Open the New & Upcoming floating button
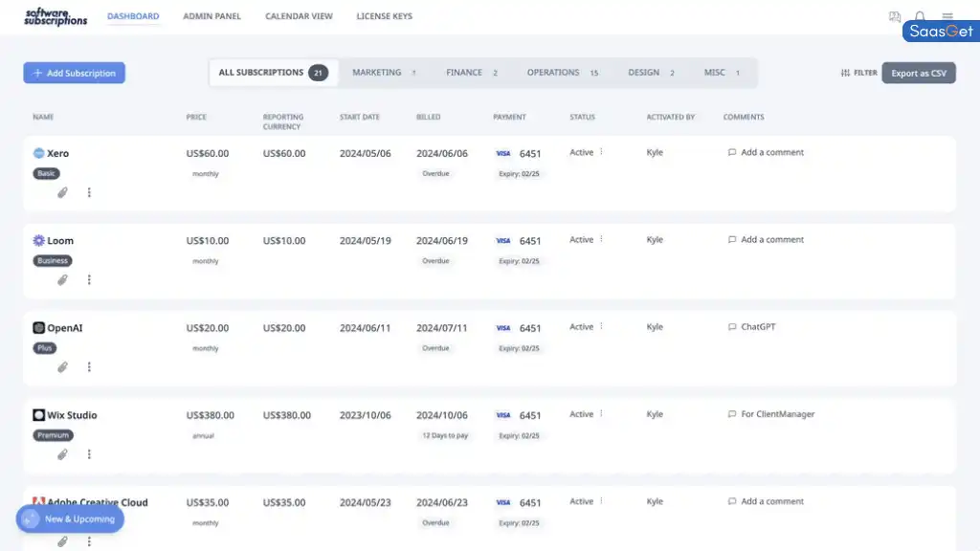 pos(69,518)
